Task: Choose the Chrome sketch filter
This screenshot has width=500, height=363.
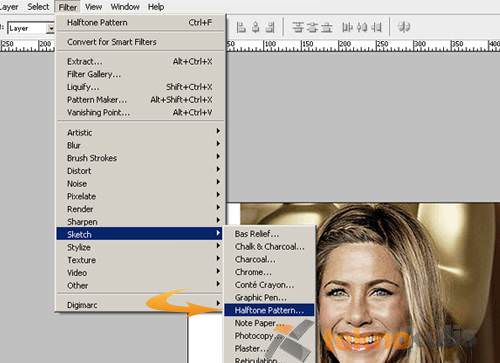Action: click(269, 272)
